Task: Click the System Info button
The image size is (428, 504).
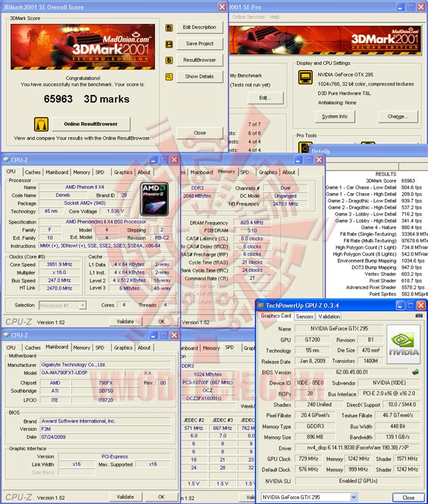Action: [x=335, y=116]
